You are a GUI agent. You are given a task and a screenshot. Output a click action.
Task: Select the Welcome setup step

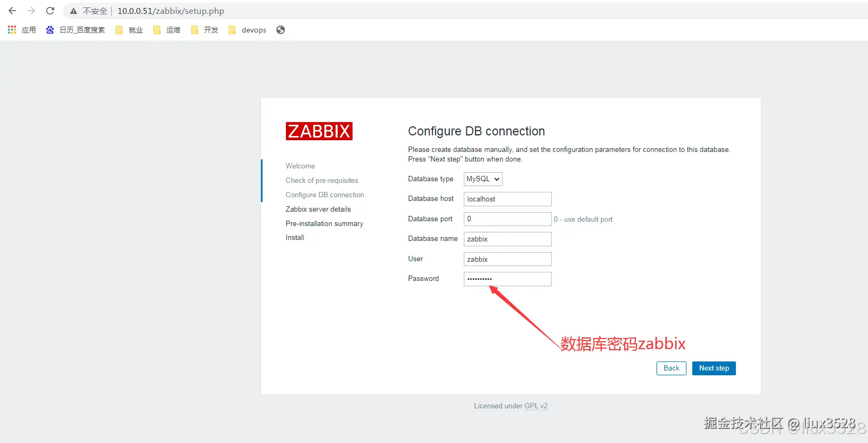[300, 166]
